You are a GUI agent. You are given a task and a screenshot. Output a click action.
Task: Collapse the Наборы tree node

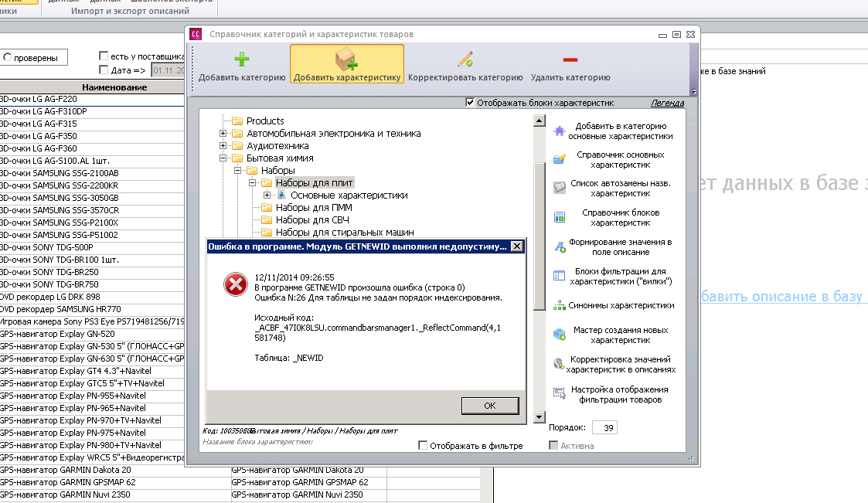click(x=237, y=171)
